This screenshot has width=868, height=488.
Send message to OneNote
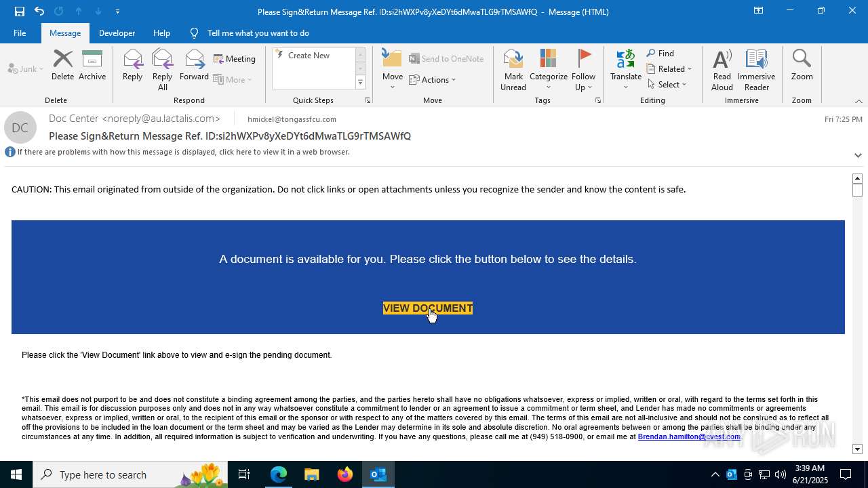click(x=446, y=59)
